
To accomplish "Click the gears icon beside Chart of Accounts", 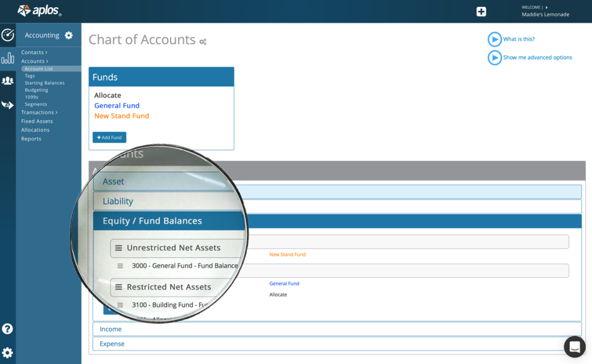I will [203, 41].
